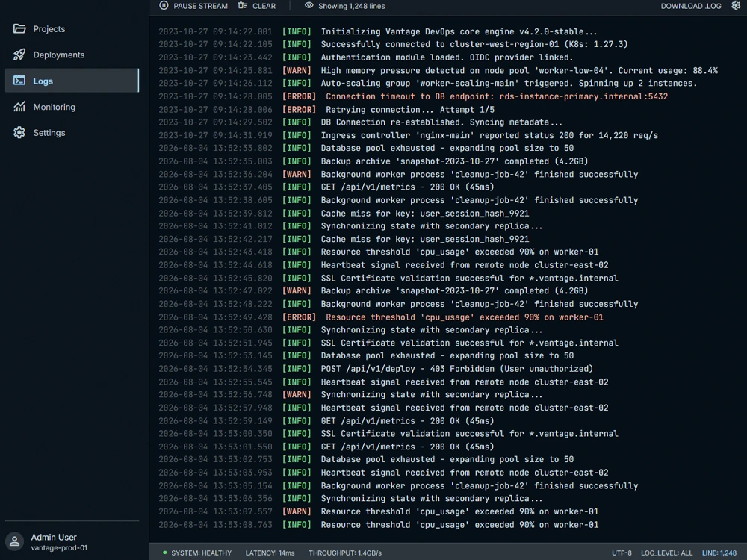Click the Projects folder icon

(x=19, y=28)
